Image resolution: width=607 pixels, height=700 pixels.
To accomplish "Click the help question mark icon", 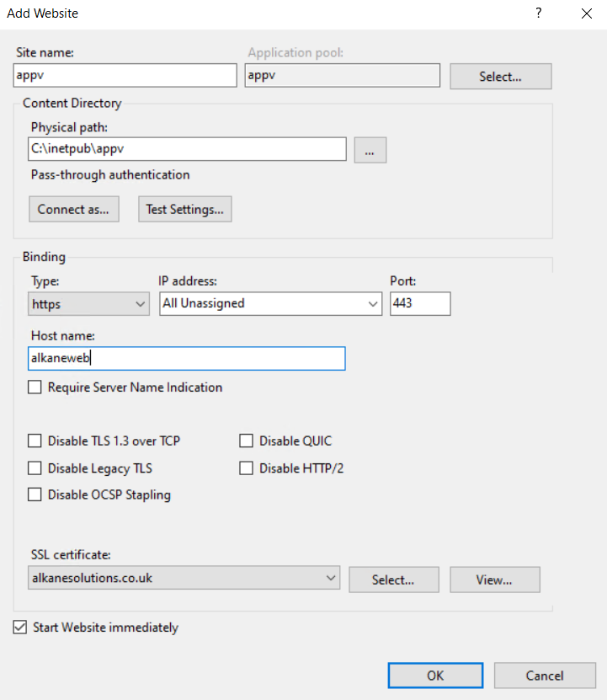I will point(539,13).
